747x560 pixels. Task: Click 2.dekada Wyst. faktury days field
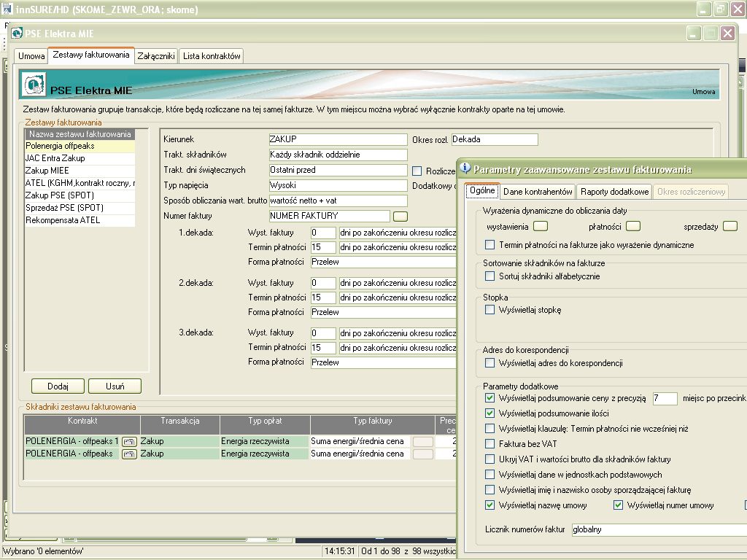[323, 284]
